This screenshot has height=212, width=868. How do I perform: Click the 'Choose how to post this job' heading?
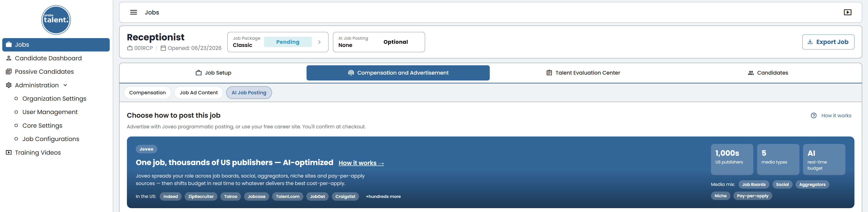tap(174, 115)
